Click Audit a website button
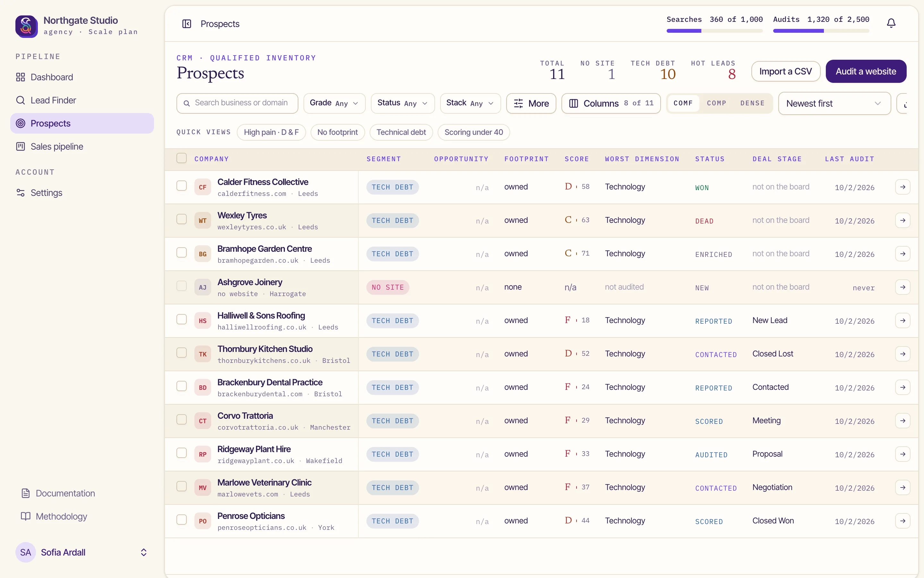 point(866,71)
